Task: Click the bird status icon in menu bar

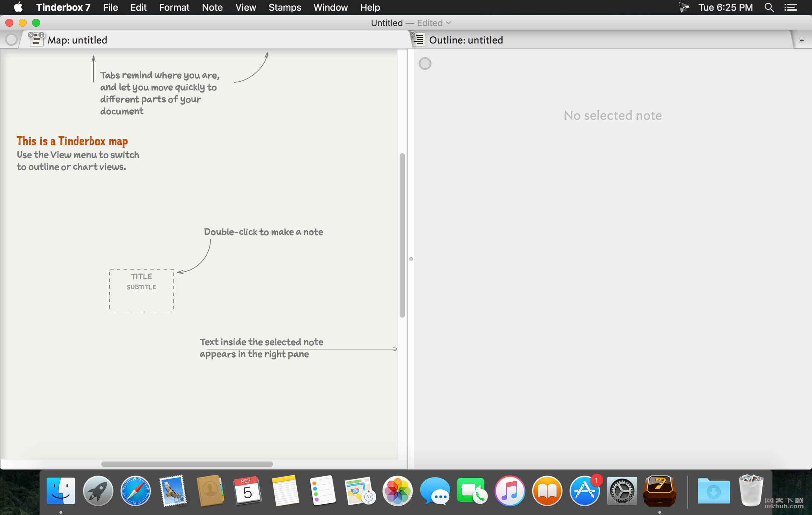Action: tap(684, 7)
